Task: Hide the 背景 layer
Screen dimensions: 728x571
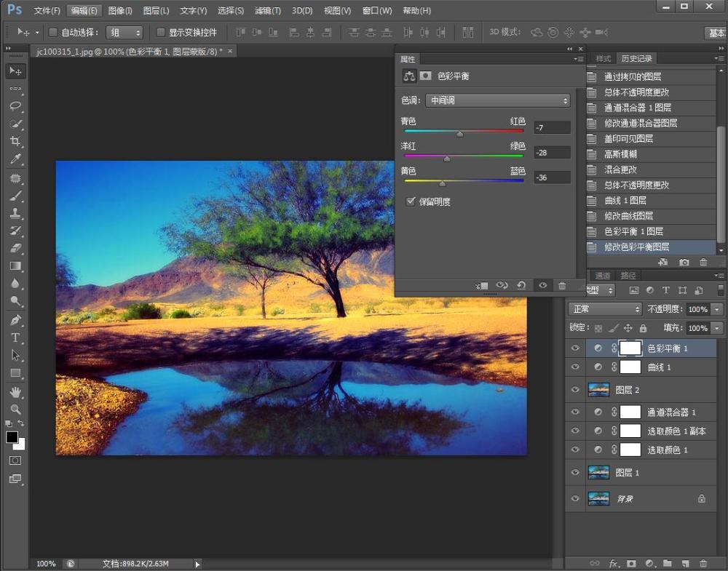Action: click(575, 498)
